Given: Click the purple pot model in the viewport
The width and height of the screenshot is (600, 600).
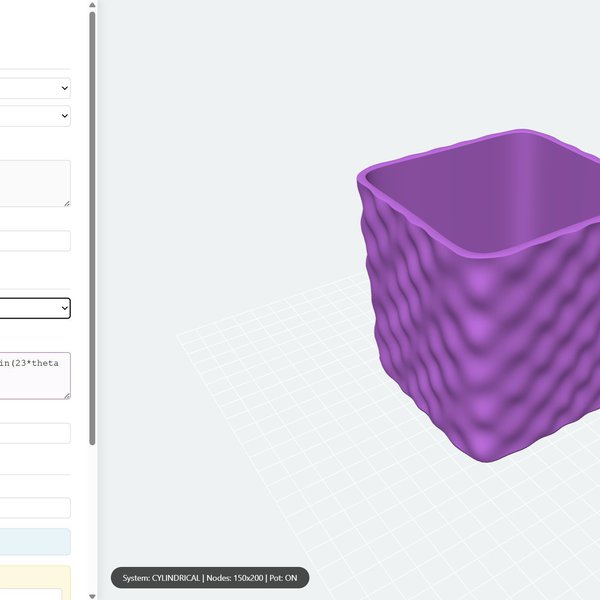Looking at the screenshot, I should coord(478,295).
